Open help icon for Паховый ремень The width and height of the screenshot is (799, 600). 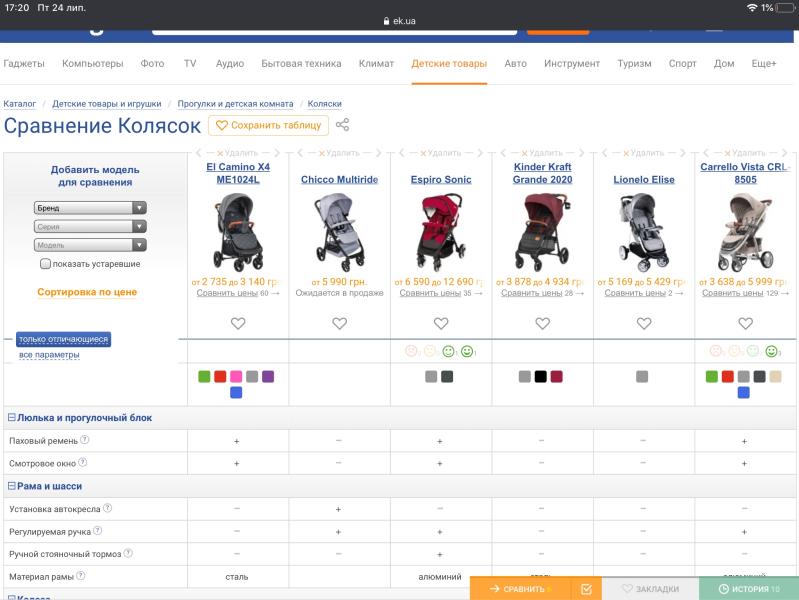tap(85, 439)
